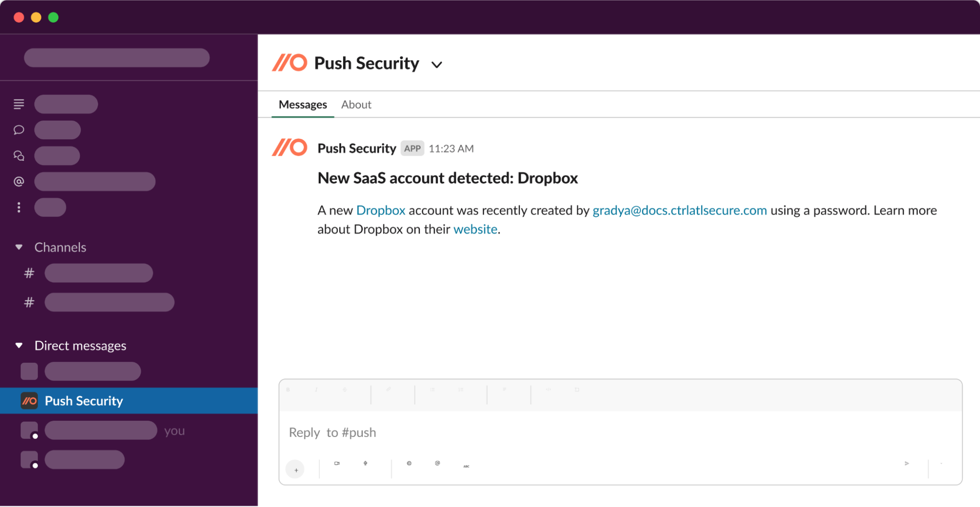Viewport: 980px width, 507px height.
Task: Insert numbered list in composer
Action: click(461, 390)
